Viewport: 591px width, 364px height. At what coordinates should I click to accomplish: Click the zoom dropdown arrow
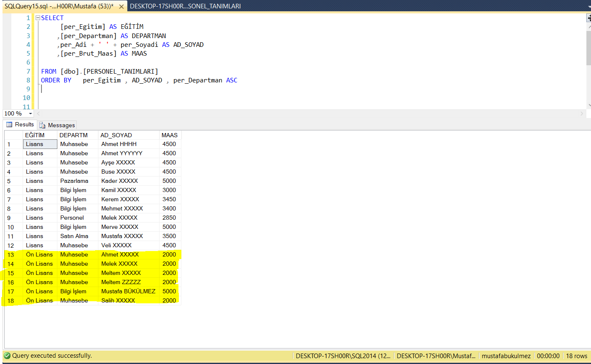(30, 113)
